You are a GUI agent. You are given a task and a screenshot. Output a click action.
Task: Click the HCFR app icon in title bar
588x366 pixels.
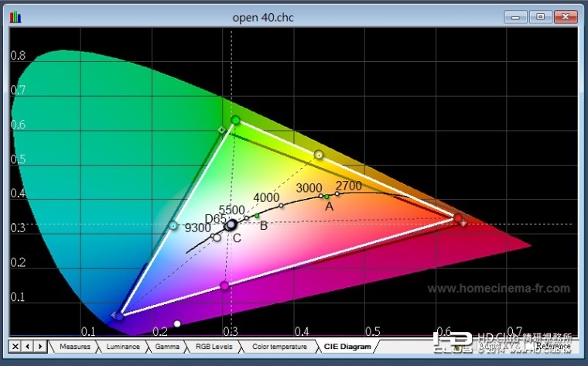15,17
